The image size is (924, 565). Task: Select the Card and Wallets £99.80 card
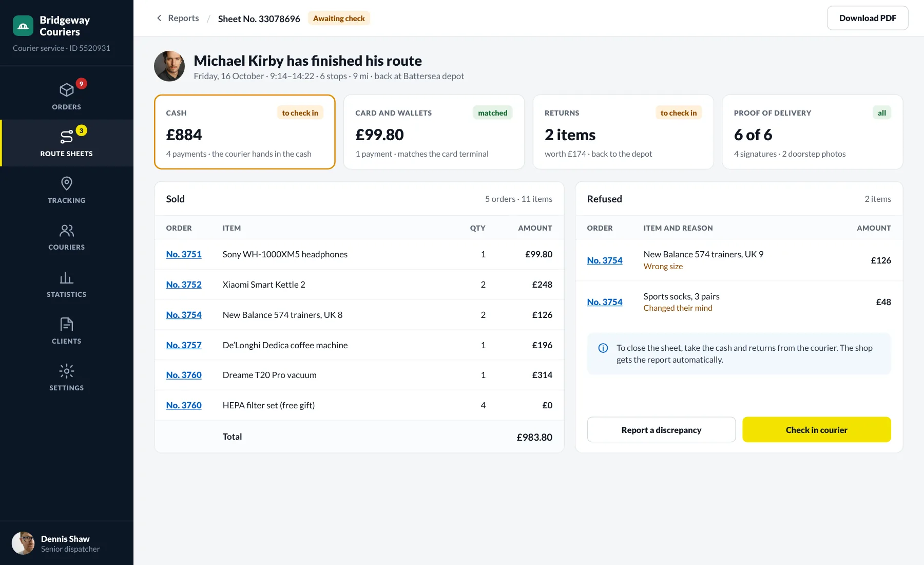click(434, 132)
